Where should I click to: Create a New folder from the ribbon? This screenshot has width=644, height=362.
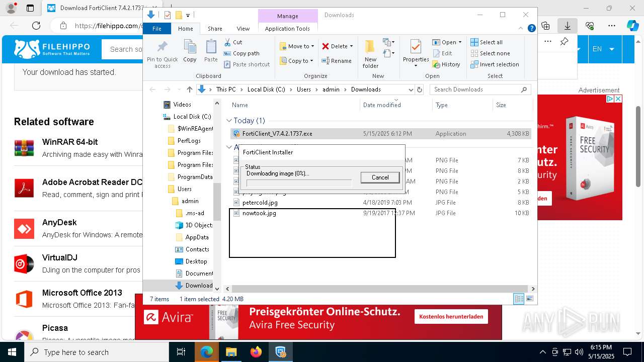click(370, 54)
